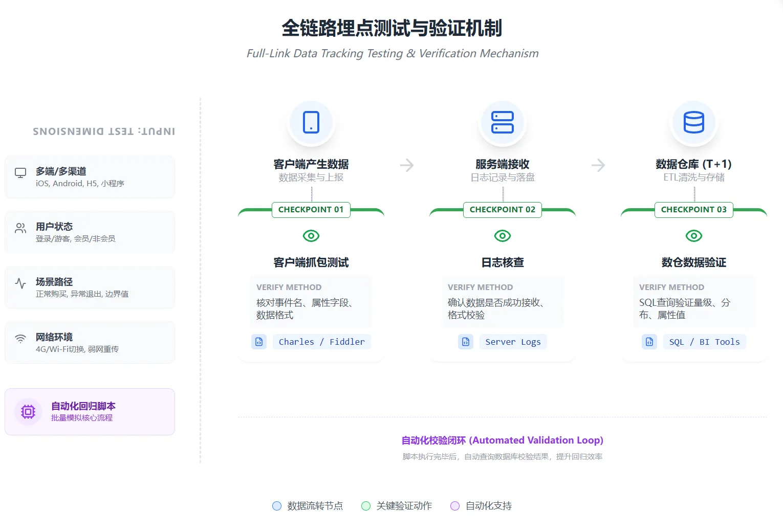This screenshot has width=783, height=532.
Task: Click the monitor icon beside 多端/多渠道
Action: click(20, 173)
